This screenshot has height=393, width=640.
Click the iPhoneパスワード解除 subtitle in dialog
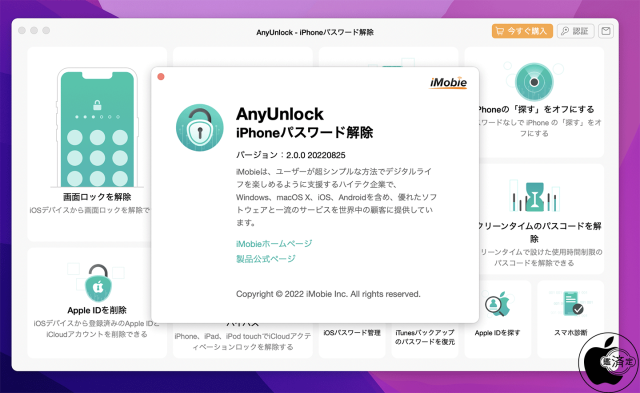[304, 133]
